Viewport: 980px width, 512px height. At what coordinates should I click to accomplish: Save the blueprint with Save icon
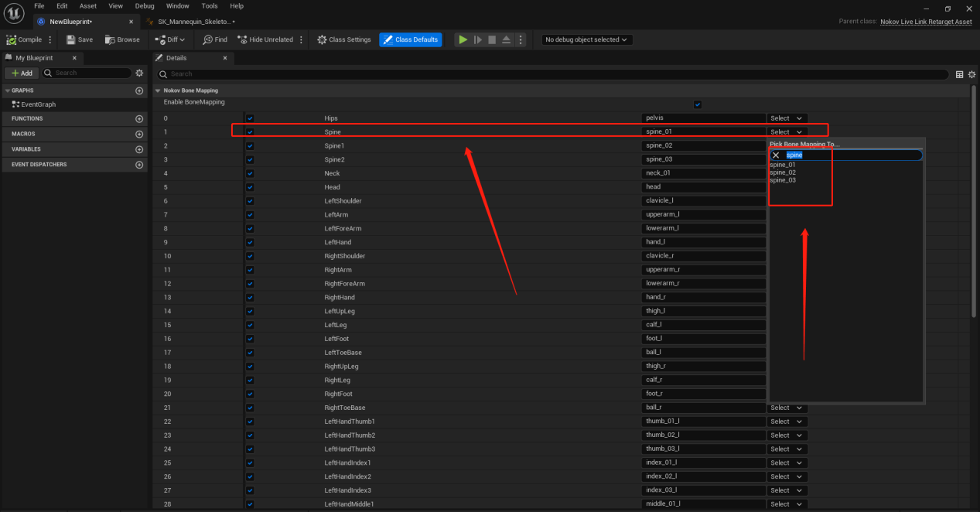click(x=70, y=39)
